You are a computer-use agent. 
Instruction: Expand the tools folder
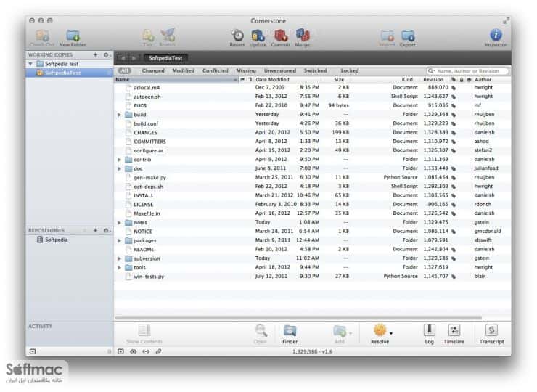click(119, 268)
